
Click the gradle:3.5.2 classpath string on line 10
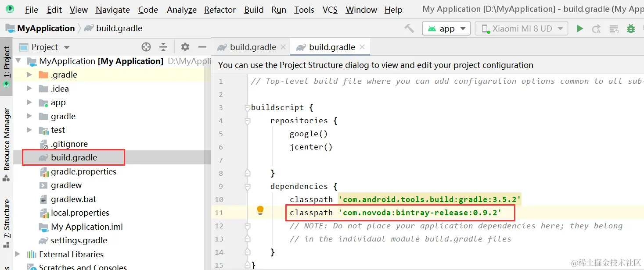[429, 199]
